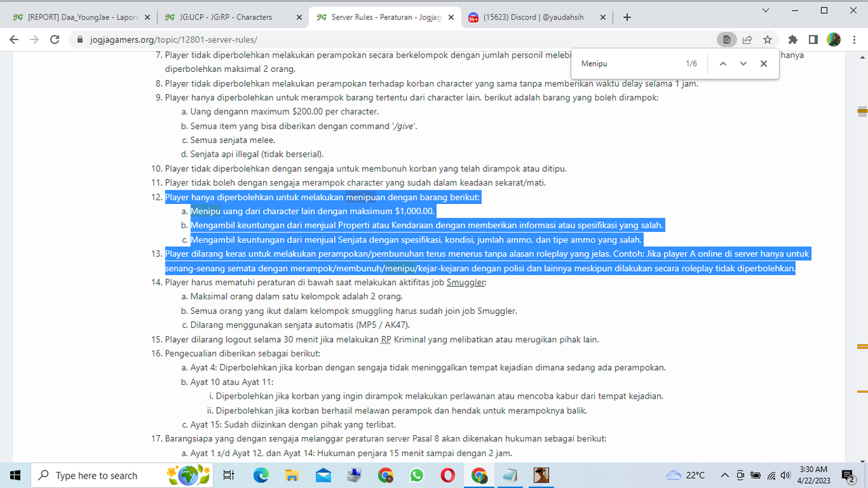Jump to next 'Menipu' find result
Screen dimensions: 868x488
pyautogui.click(x=743, y=64)
